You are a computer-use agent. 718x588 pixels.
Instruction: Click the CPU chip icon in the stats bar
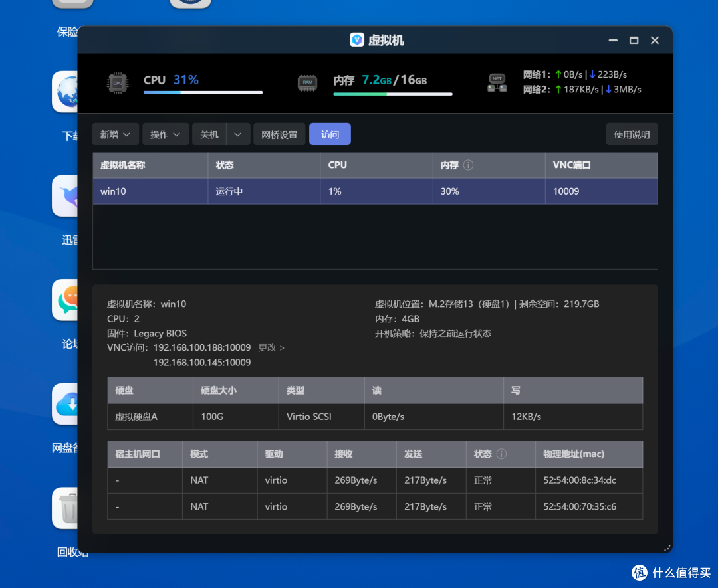click(x=118, y=82)
